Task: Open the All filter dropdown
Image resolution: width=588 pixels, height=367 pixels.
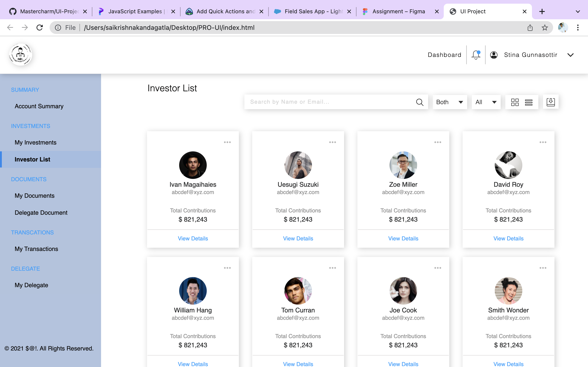Action: 486,102
